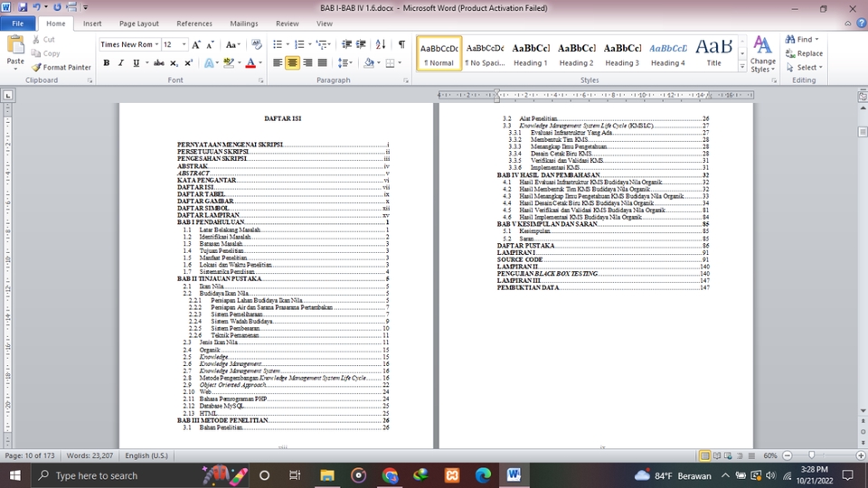Toggle Italic formatting
Screen dimensions: 868x488
point(120,63)
